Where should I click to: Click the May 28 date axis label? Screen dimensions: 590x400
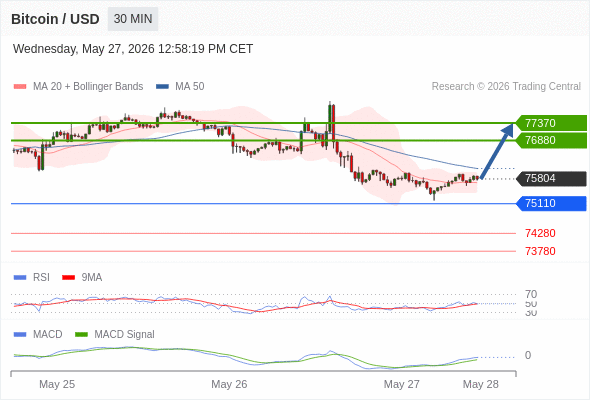481,384
